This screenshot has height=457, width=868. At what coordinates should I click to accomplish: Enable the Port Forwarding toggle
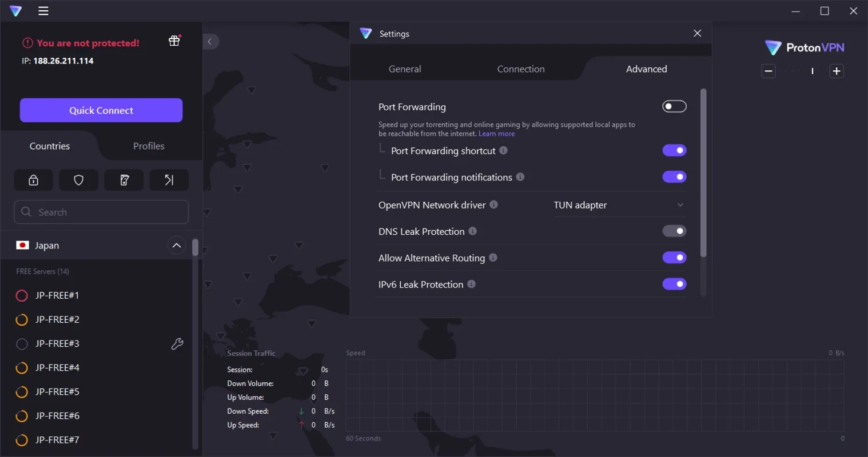674,106
